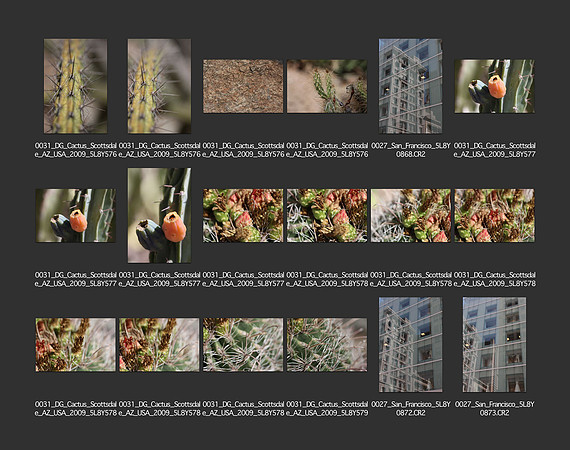The image size is (570, 450).
Task: Select the small cactus on sandy background thumbnail
Action: coord(327,86)
